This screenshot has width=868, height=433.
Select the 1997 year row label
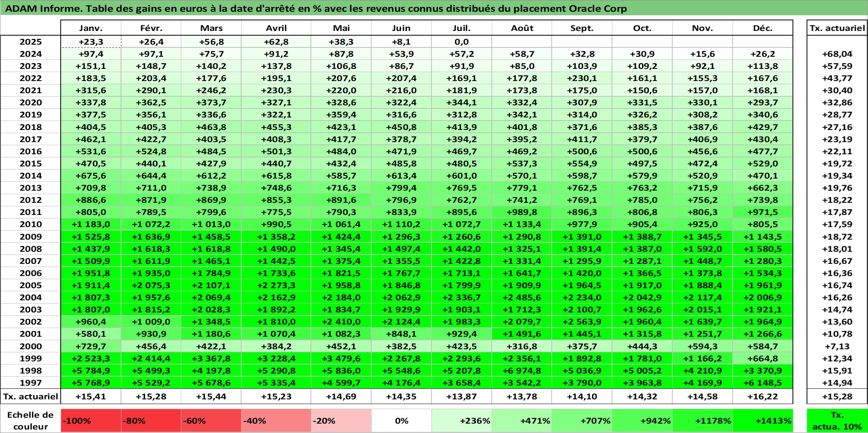(x=31, y=382)
